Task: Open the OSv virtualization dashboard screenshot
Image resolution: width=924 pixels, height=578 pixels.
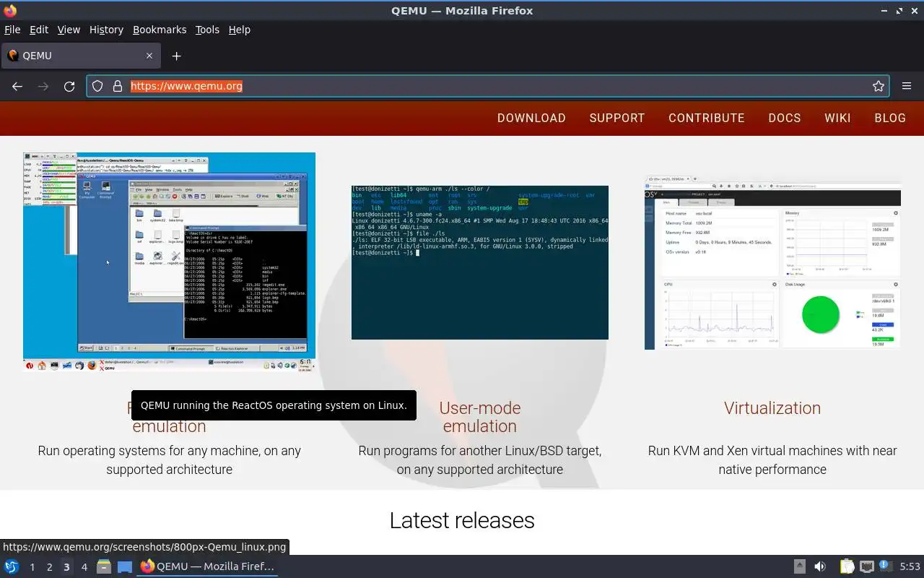Action: point(772,262)
